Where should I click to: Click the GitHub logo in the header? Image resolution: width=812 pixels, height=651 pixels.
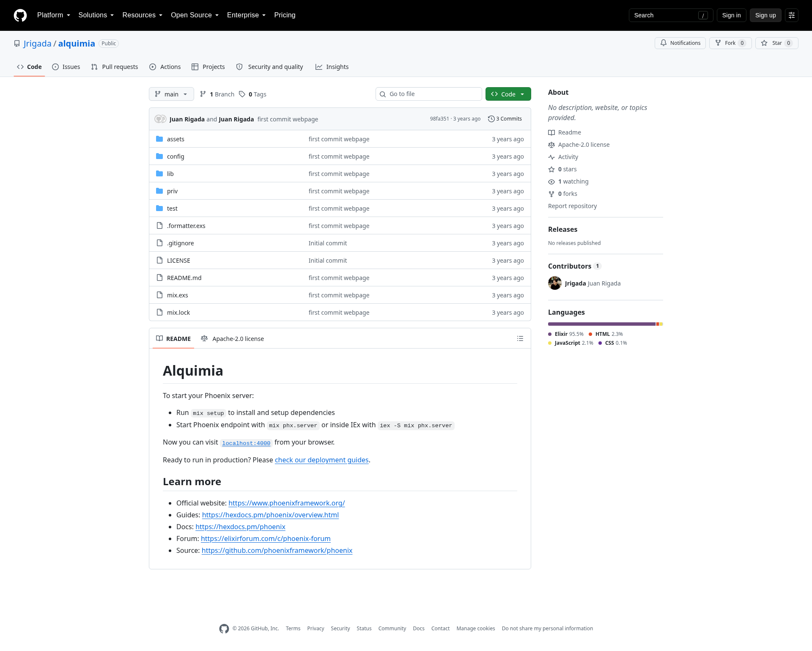[20, 15]
